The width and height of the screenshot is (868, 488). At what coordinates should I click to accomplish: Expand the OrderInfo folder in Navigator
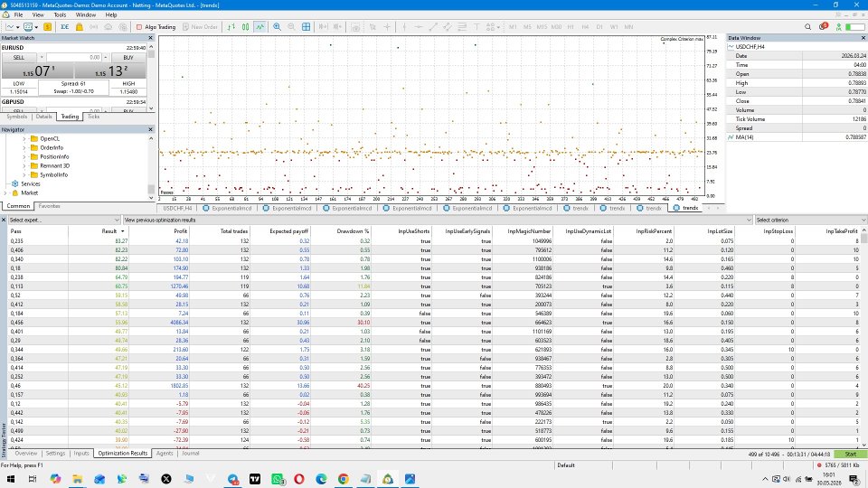click(24, 147)
